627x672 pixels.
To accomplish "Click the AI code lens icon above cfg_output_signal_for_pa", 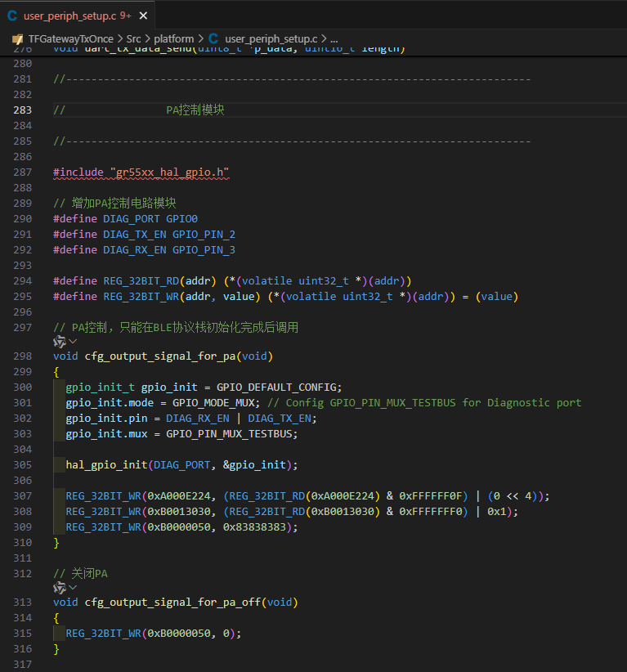I will (59, 342).
